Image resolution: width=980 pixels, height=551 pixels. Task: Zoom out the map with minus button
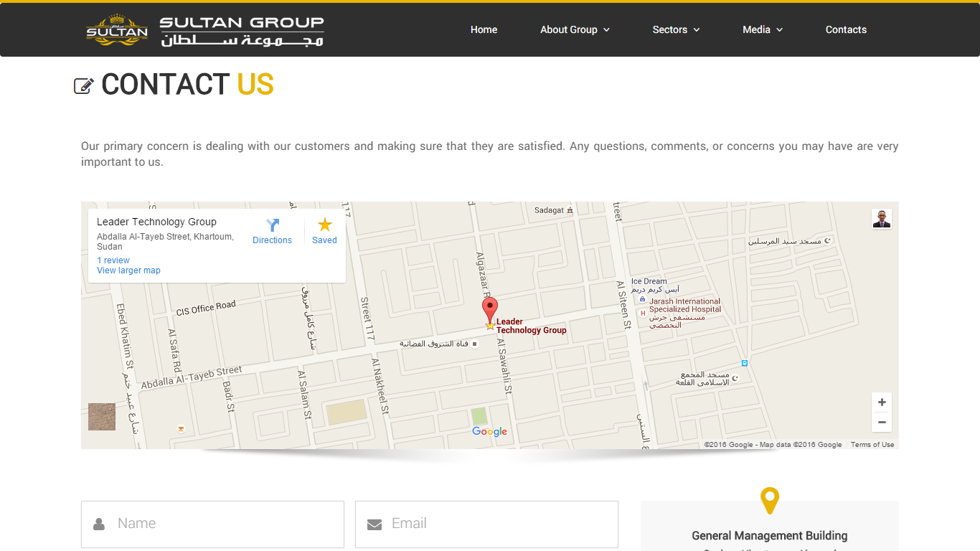(882, 423)
